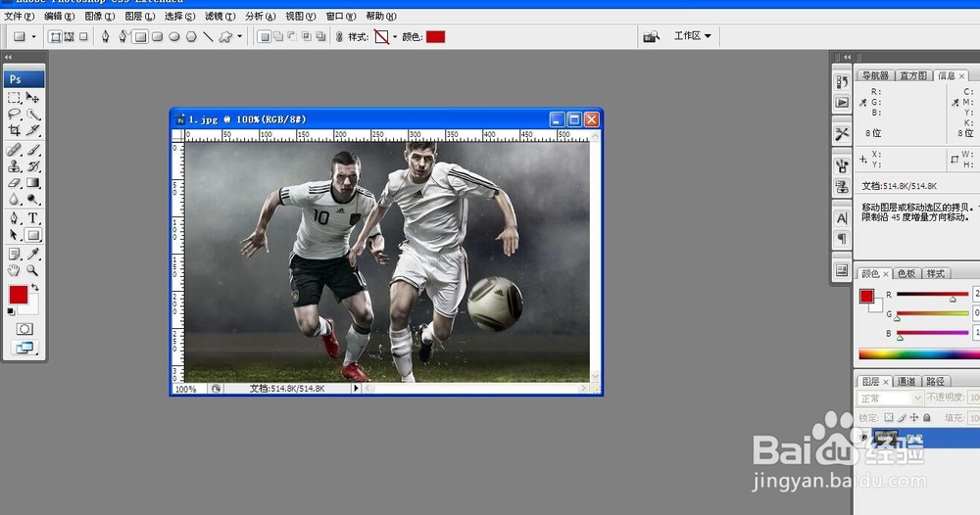Select the Slice tool
Image resolution: width=980 pixels, height=515 pixels.
coord(32,130)
